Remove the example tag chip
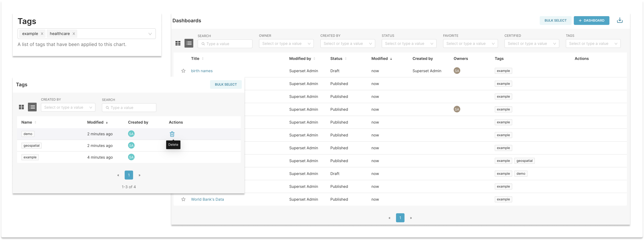The width and height of the screenshot is (644, 240). click(42, 34)
